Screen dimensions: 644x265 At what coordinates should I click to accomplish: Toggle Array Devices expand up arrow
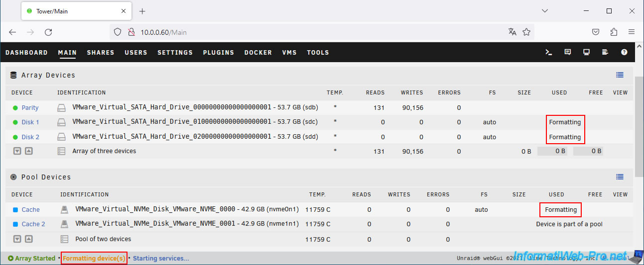tap(29, 151)
